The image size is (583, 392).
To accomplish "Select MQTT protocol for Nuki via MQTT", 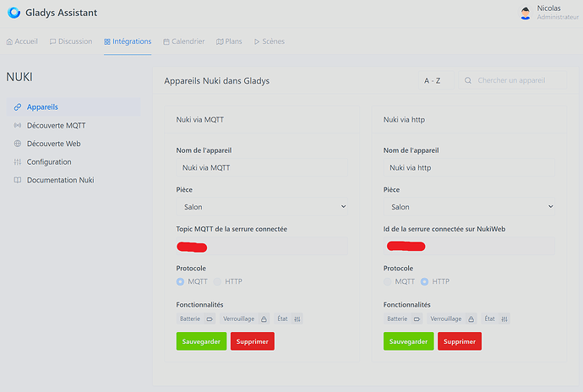I will tap(181, 281).
